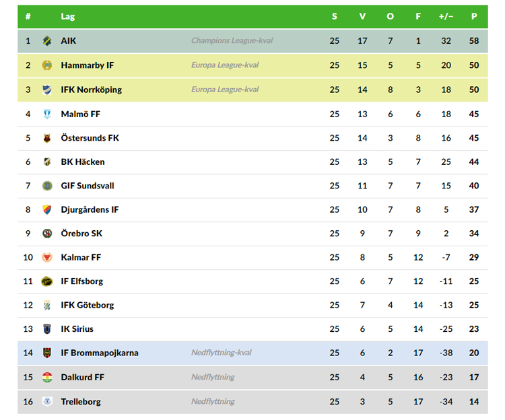Select the Trelleborg team name

[x=81, y=401]
